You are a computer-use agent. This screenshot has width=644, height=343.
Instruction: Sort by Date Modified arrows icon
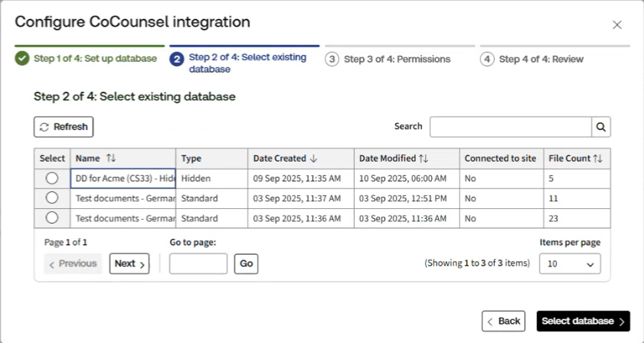click(x=423, y=158)
